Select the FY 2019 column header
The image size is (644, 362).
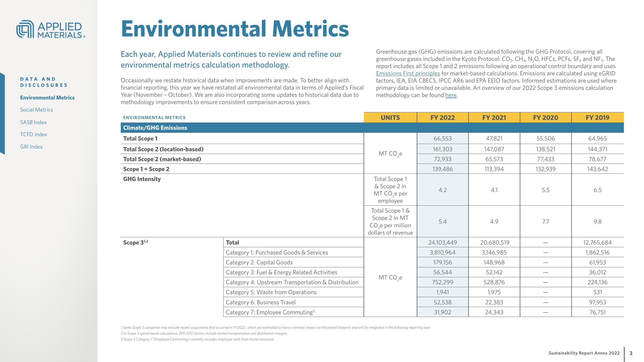[598, 117]
